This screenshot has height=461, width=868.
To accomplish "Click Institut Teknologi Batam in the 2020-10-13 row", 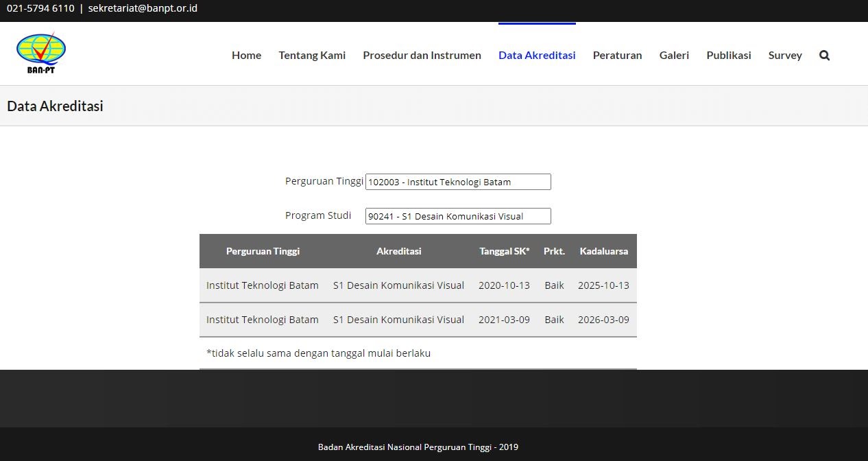I will coord(263,285).
